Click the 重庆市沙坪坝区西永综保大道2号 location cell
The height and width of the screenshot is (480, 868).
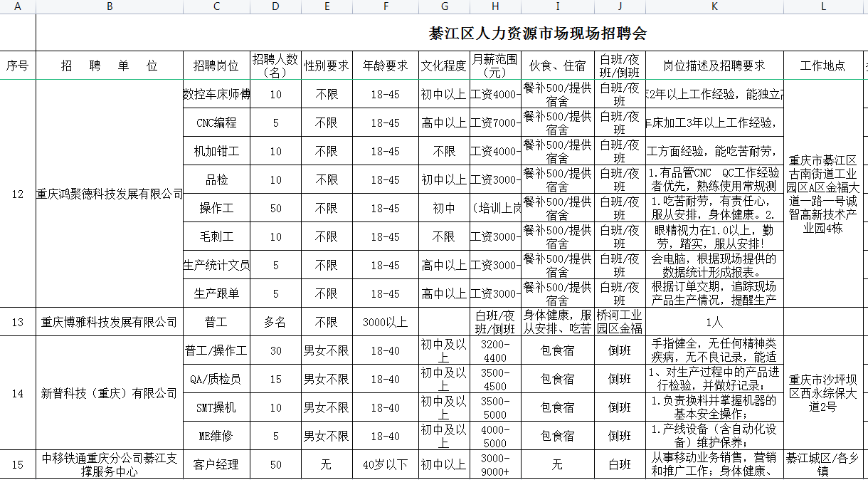pos(822,393)
